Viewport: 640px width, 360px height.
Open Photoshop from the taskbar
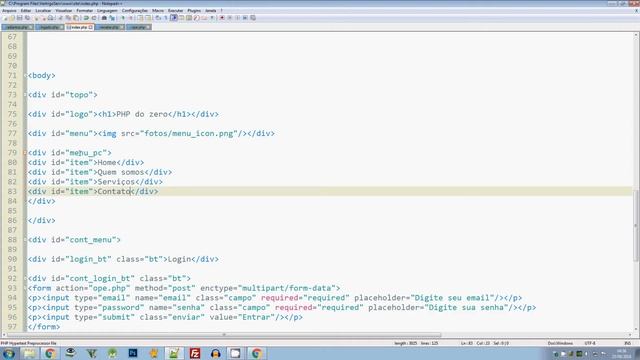pyautogui.click(x=133, y=353)
